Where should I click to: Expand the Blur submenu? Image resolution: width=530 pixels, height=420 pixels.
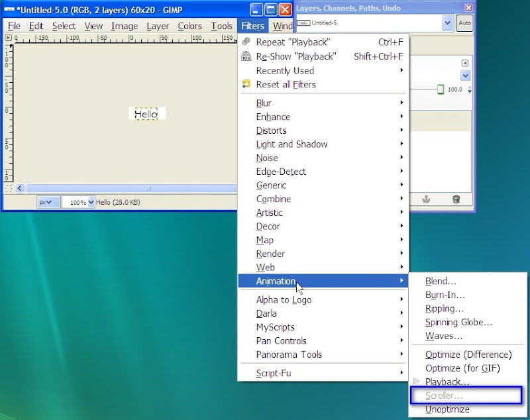click(323, 103)
